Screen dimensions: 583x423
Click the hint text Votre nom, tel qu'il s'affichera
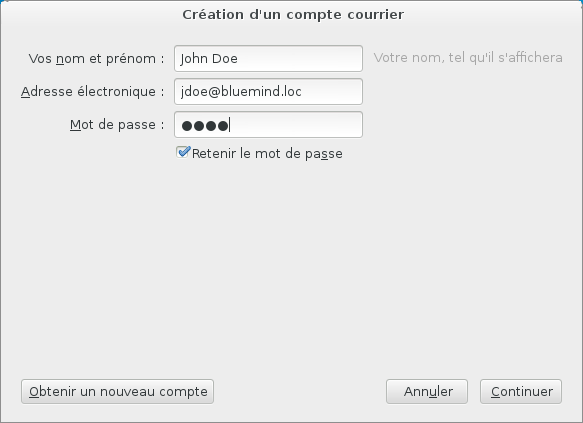coord(468,58)
